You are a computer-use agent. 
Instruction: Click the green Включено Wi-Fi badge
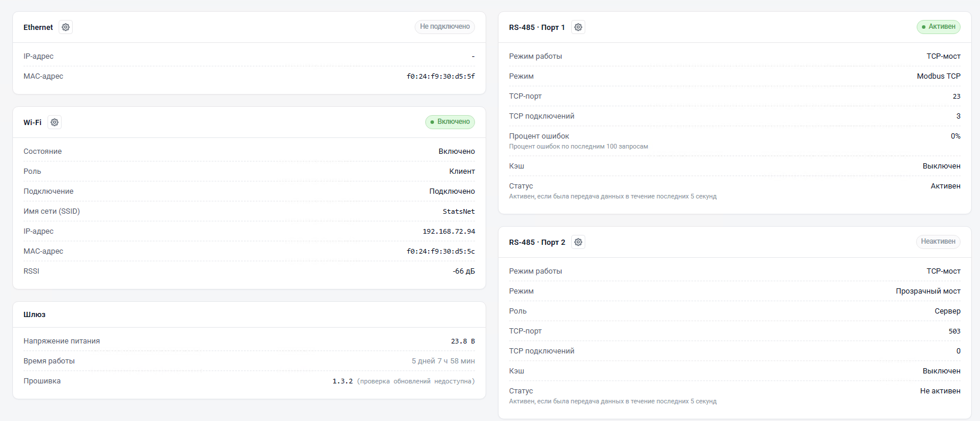(x=450, y=122)
